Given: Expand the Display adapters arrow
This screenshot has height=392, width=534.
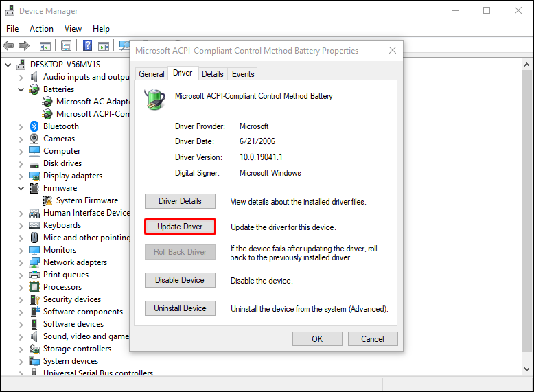Looking at the screenshot, I should [x=21, y=176].
